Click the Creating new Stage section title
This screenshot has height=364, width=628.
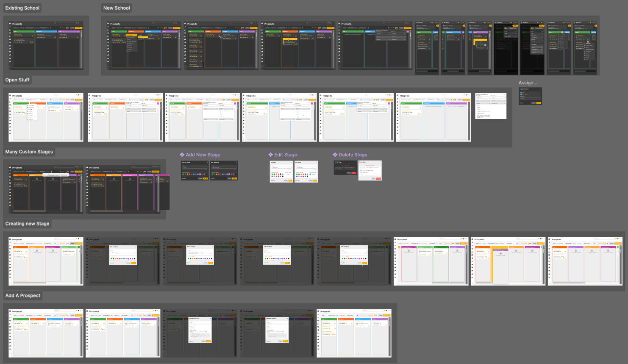coord(27,224)
